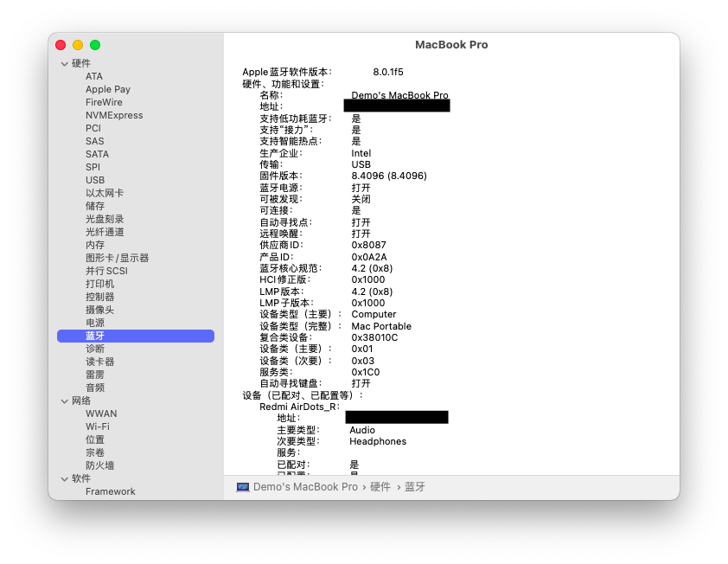728x564 pixels.
Task: Open Wi-Fi network details
Action: click(x=98, y=427)
